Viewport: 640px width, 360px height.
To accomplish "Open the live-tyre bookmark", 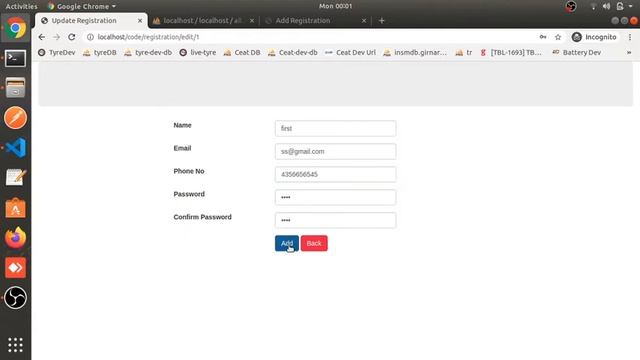I will [198, 53].
